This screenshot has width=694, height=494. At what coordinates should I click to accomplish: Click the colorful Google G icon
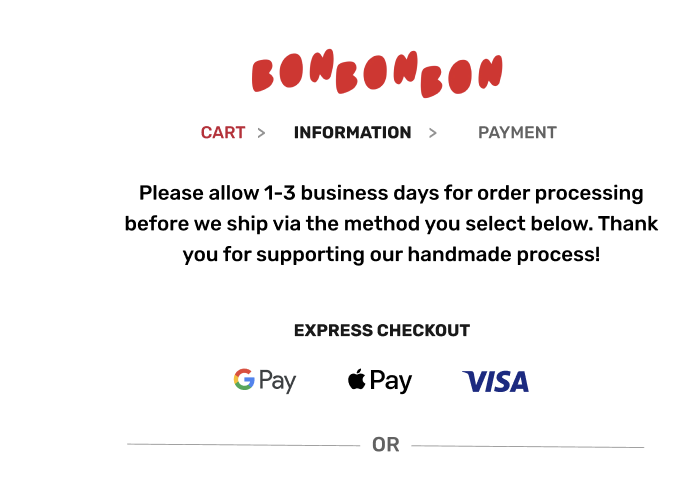[244, 379]
